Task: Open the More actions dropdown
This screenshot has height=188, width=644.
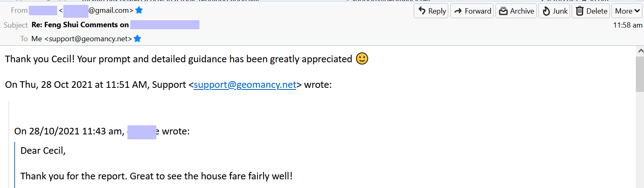Action: tap(627, 11)
